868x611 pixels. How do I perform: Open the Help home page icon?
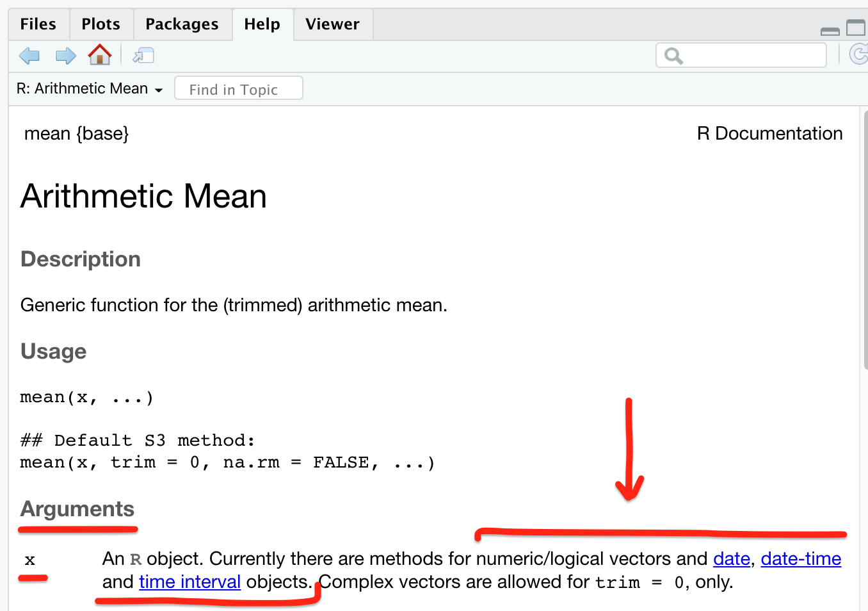(x=100, y=55)
